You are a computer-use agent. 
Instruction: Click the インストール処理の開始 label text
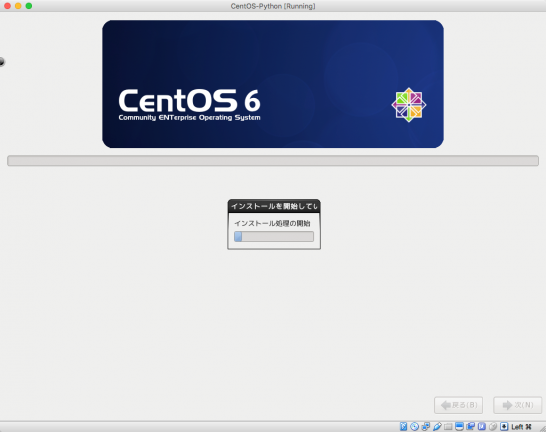[x=272, y=223]
